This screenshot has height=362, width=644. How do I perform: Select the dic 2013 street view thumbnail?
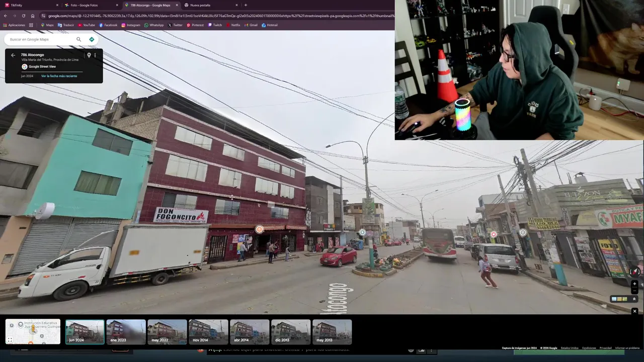[x=291, y=332]
